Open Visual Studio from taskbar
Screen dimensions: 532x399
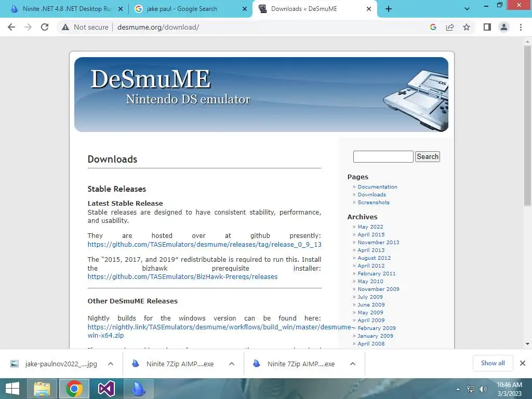[107, 389]
